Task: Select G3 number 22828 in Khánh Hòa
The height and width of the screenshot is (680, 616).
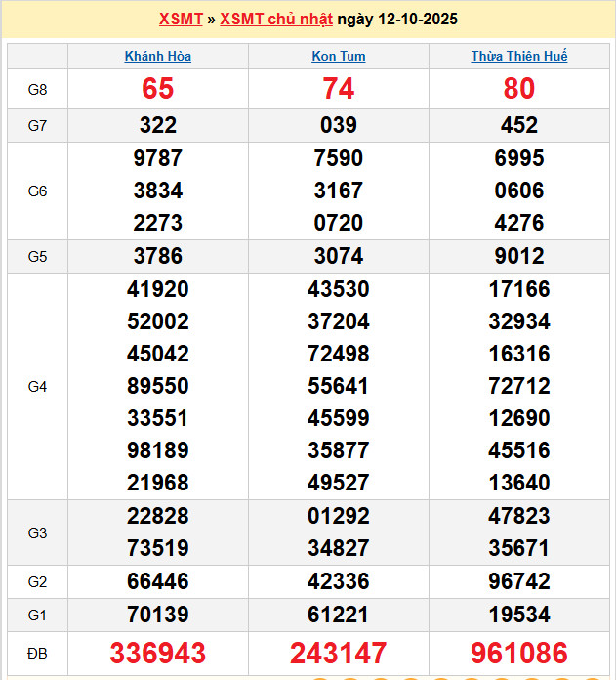Action: click(158, 516)
